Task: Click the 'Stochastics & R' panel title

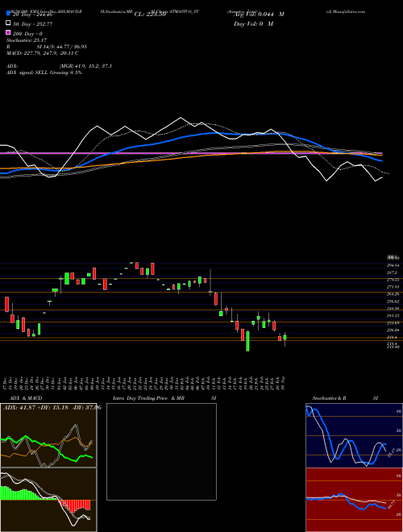Action: [330, 398]
